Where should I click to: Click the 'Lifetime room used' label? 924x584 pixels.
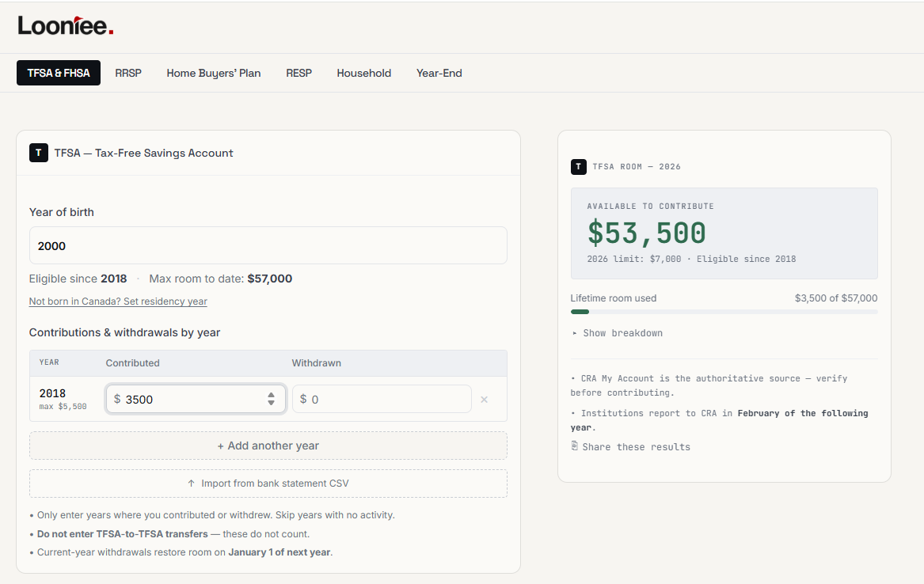[x=614, y=298]
